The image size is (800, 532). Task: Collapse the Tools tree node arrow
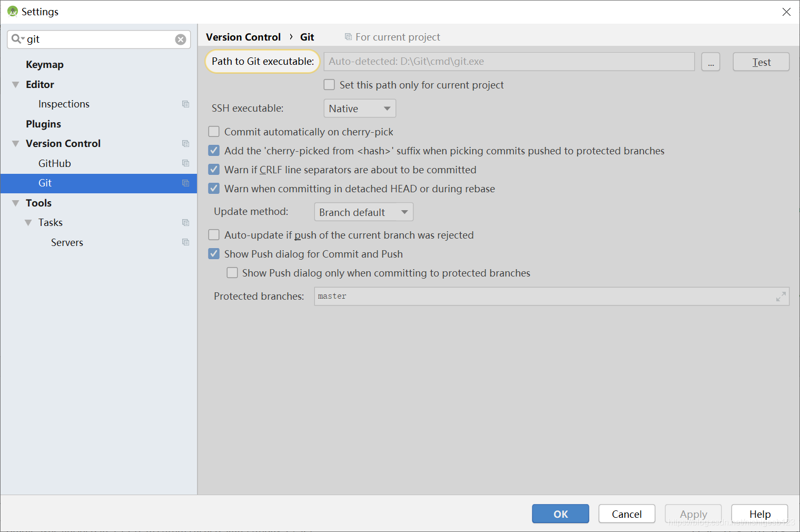[x=16, y=203]
